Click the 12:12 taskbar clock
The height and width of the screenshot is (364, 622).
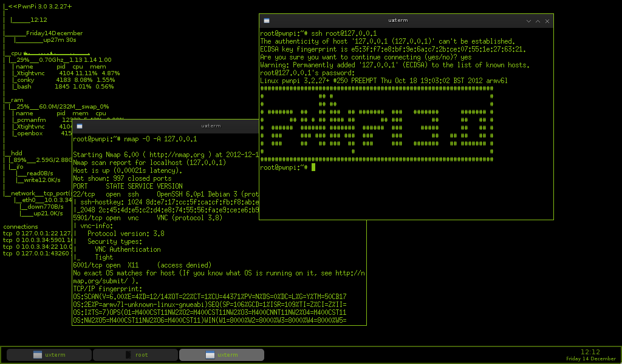point(590,352)
